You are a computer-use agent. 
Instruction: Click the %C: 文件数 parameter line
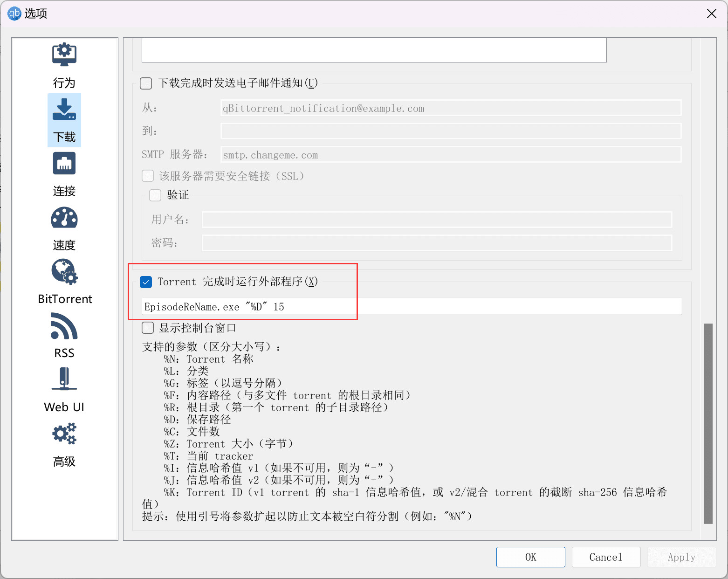[192, 432]
